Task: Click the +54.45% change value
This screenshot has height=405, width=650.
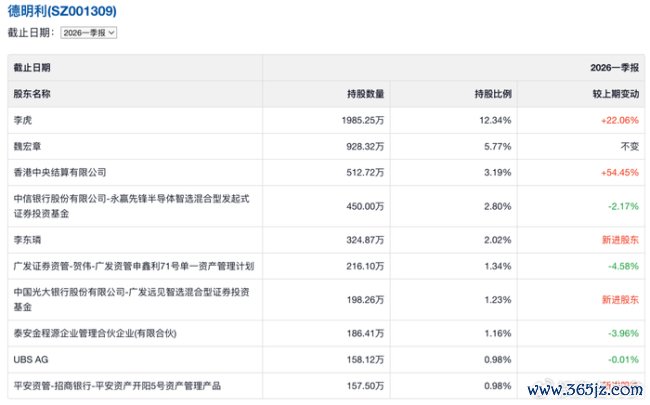Action: tap(620, 172)
